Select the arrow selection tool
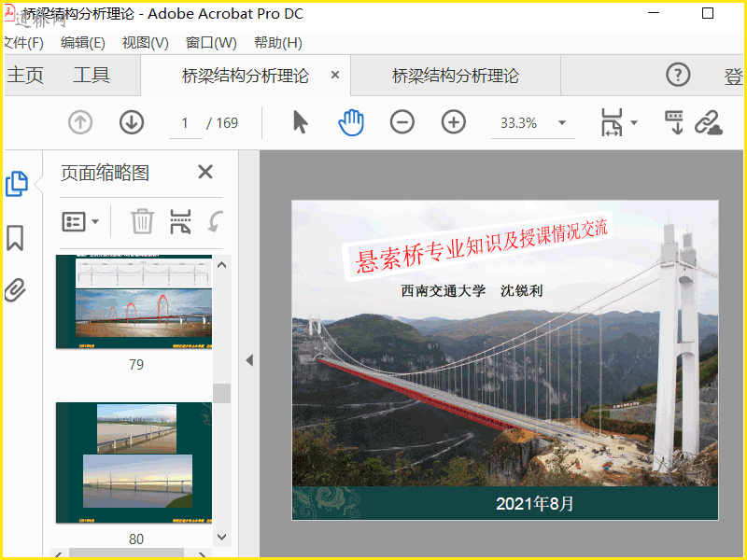 pyautogui.click(x=300, y=122)
